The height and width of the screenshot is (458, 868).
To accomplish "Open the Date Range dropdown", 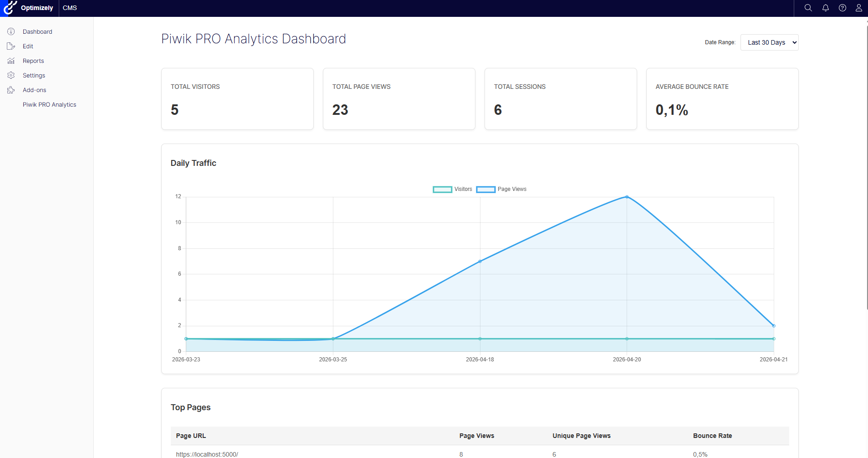I will (x=769, y=42).
